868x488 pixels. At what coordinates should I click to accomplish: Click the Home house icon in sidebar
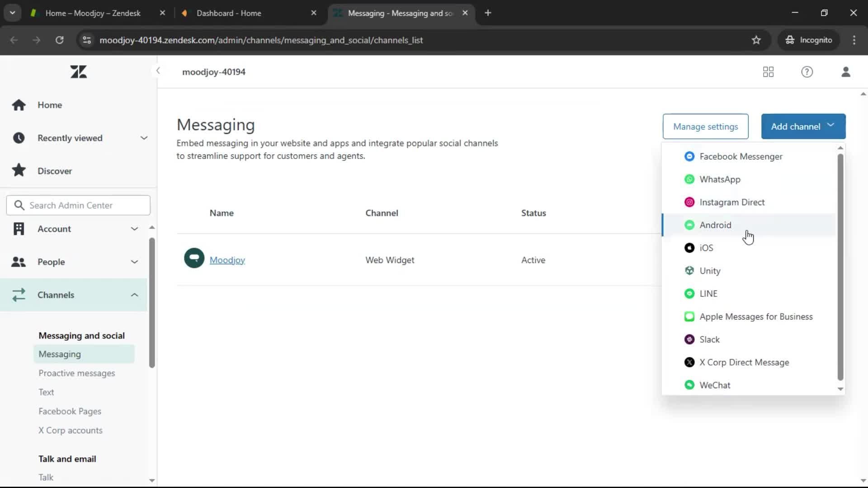(19, 105)
